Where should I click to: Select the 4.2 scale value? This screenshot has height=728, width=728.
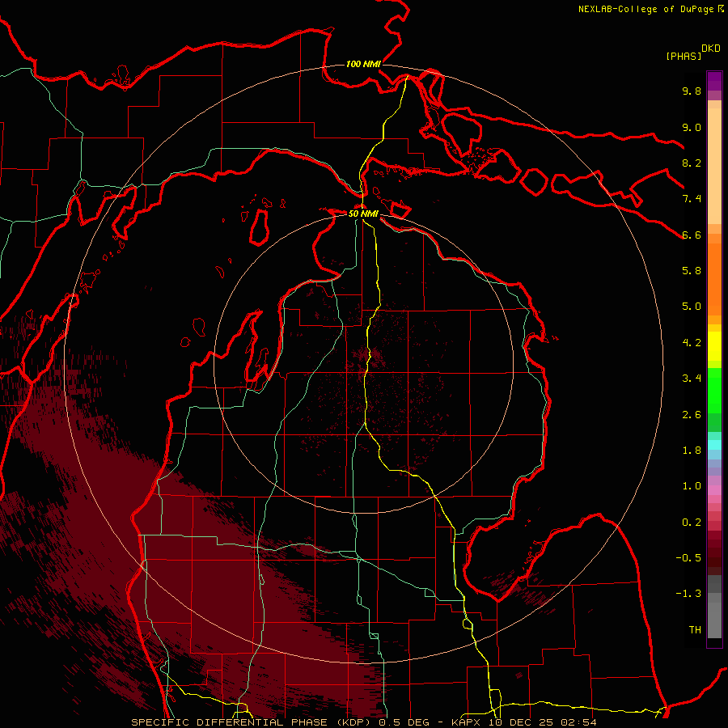(x=692, y=343)
